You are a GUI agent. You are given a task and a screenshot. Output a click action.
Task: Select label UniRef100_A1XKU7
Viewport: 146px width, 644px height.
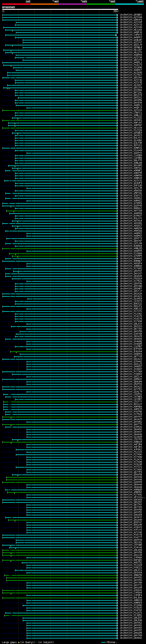(131, 85)
